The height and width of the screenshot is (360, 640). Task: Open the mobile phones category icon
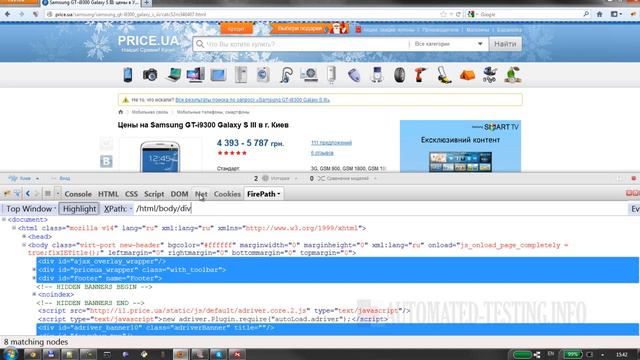click(128, 75)
